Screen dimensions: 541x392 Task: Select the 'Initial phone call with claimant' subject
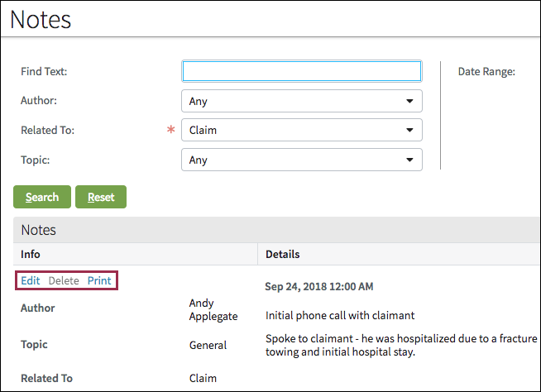[340, 315]
